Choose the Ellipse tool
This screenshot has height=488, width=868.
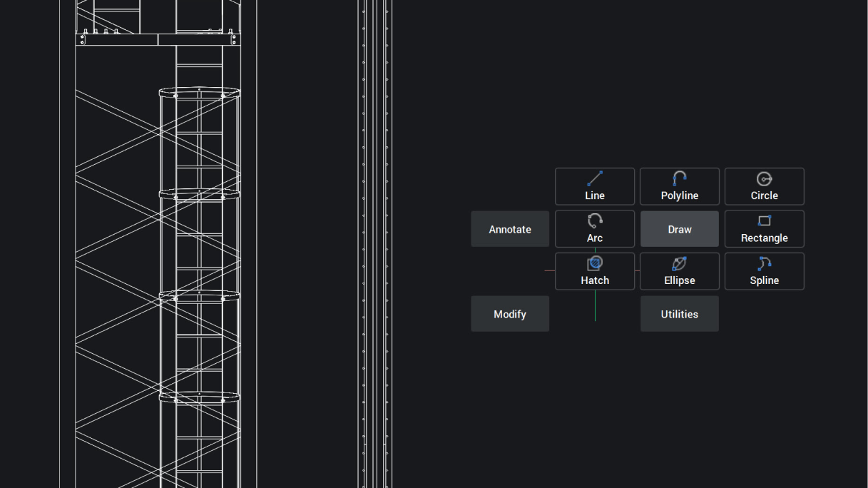coord(680,271)
